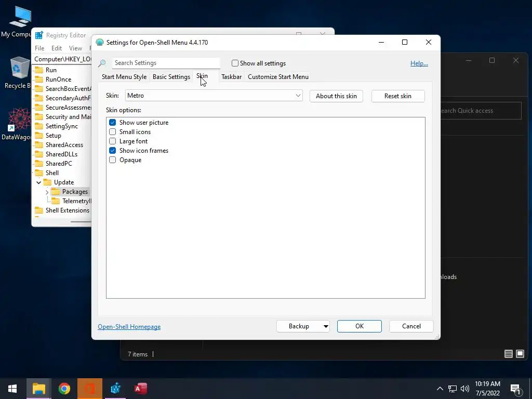
Task: Enable the Opaque skin option
Action: (x=112, y=160)
